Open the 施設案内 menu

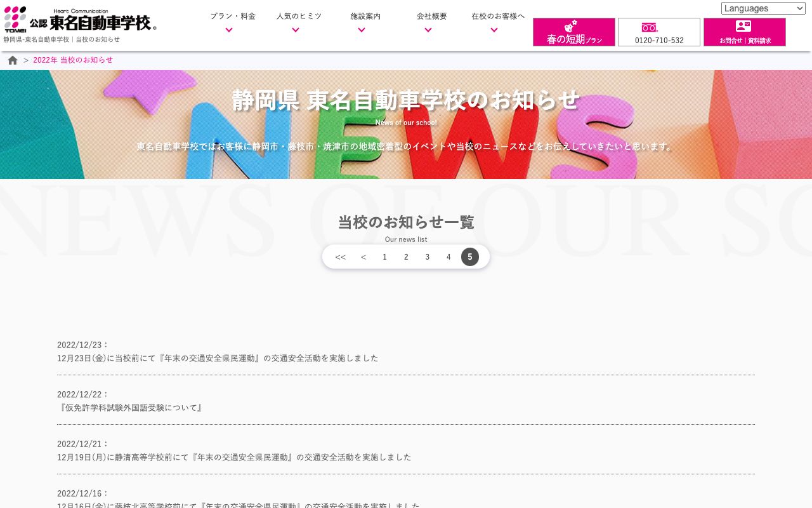pos(365,16)
